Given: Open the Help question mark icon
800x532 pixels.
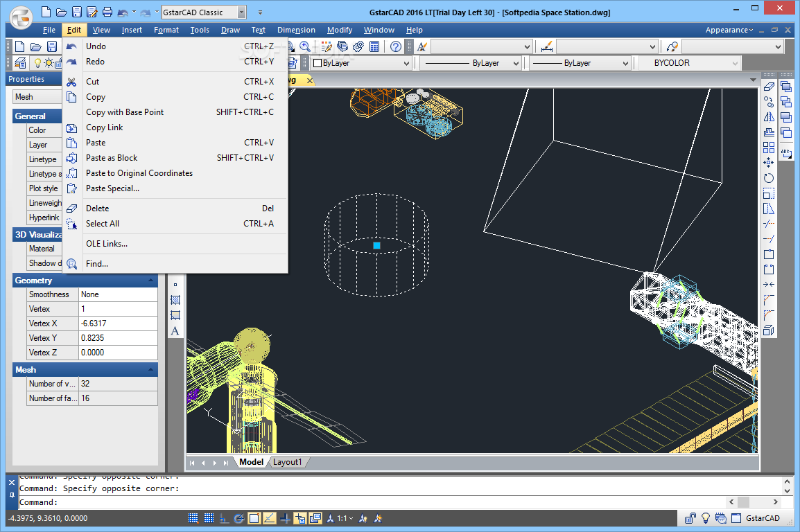Looking at the screenshot, I should 395,47.
